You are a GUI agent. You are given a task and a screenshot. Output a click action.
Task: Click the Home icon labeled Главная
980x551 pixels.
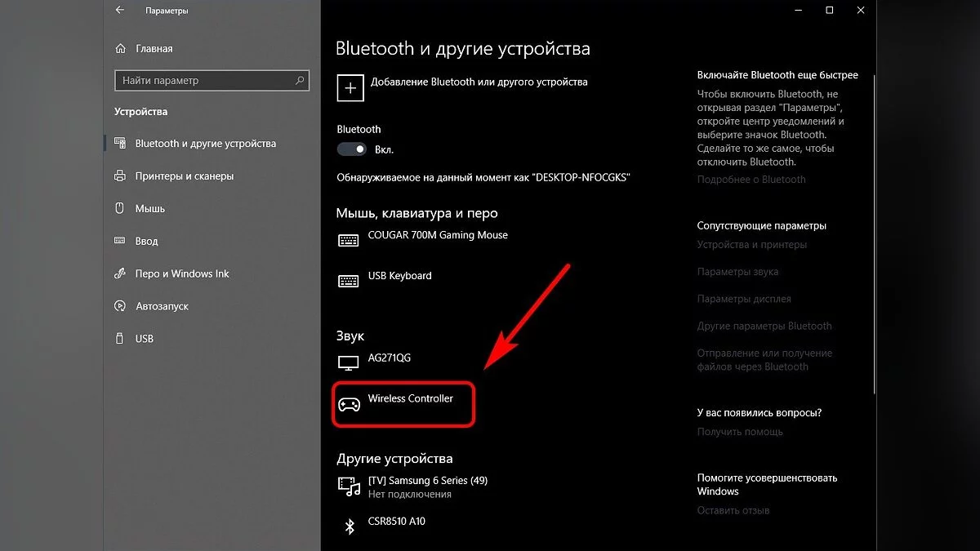120,48
